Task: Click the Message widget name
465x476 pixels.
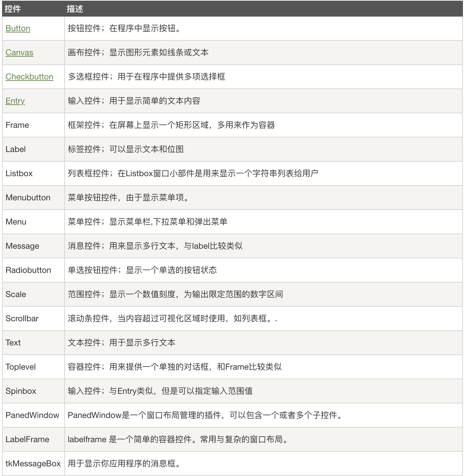Action: [22, 246]
